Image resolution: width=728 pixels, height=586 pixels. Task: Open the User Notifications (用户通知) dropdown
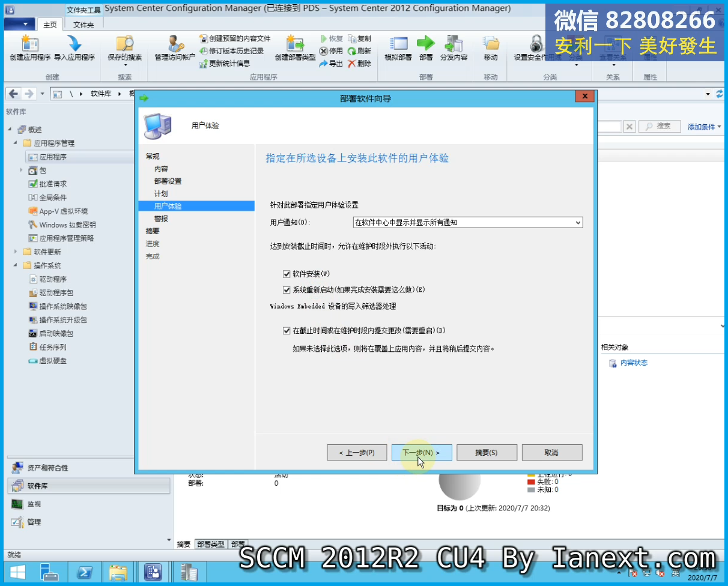click(468, 222)
